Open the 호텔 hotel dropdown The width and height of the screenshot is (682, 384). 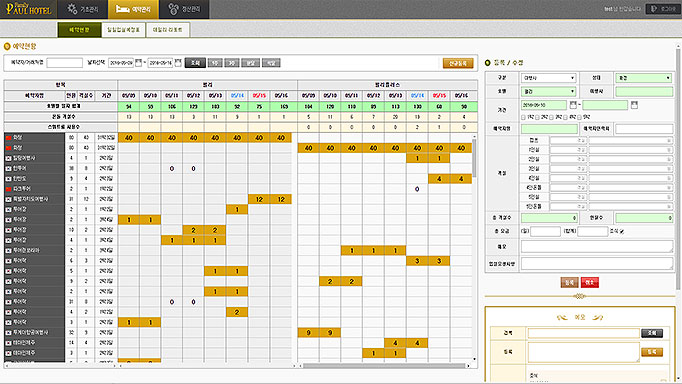tap(548, 91)
